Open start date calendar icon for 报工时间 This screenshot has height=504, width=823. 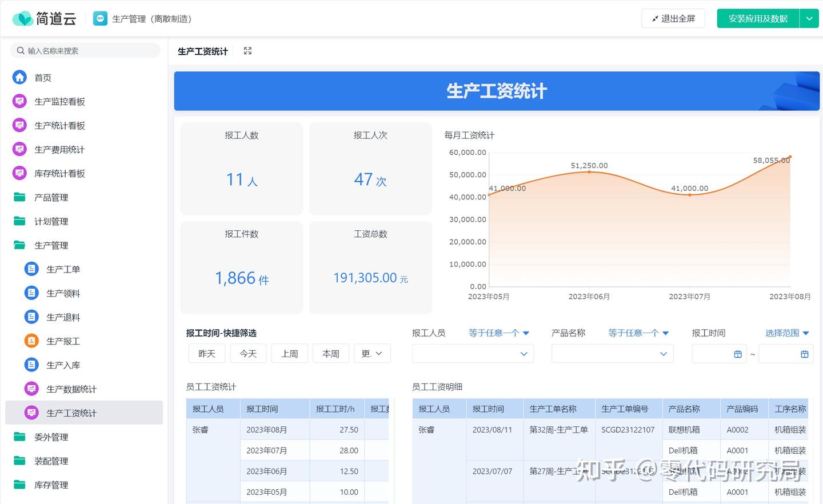click(x=738, y=354)
